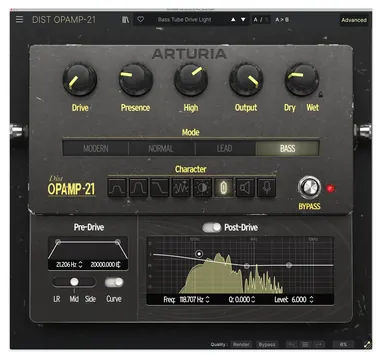Select the middle EQ node on Post-Drive curve
The width and height of the screenshot is (382, 360).
coord(246,266)
